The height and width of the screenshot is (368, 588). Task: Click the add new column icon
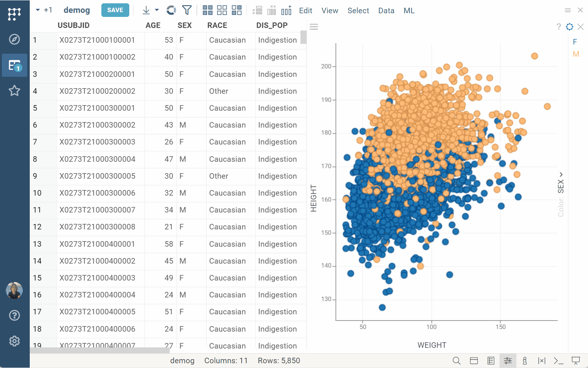tap(286, 10)
